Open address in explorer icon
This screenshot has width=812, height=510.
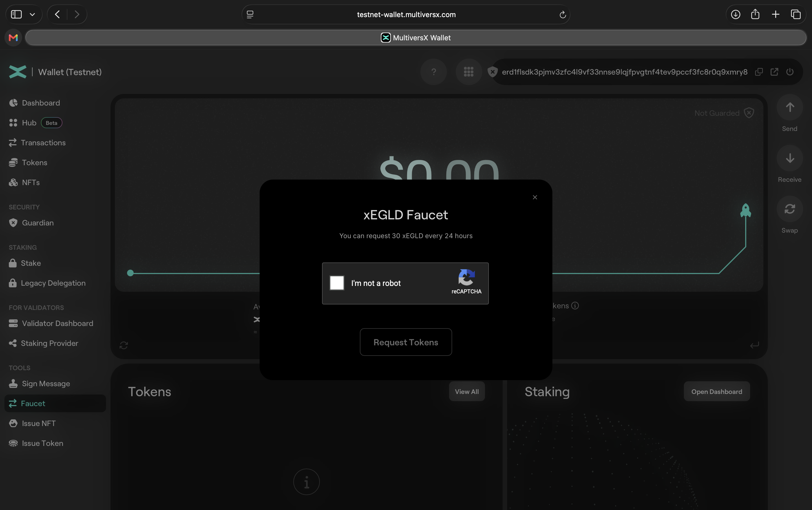click(x=774, y=72)
